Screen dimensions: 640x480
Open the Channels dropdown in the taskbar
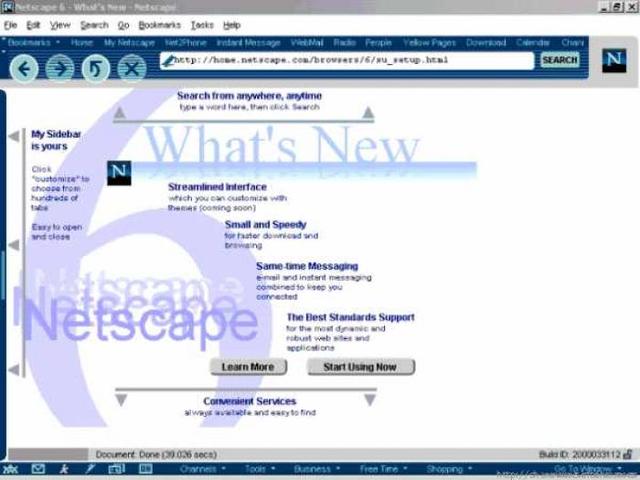click(x=203, y=469)
